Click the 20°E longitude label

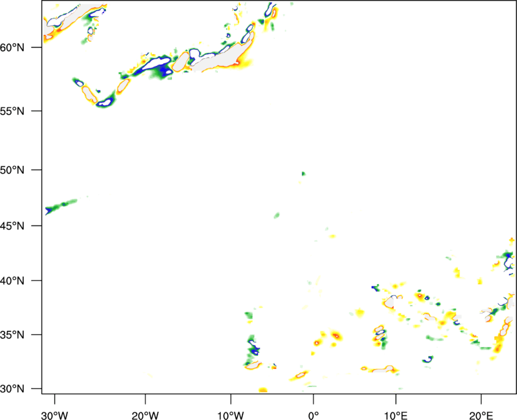481,415
